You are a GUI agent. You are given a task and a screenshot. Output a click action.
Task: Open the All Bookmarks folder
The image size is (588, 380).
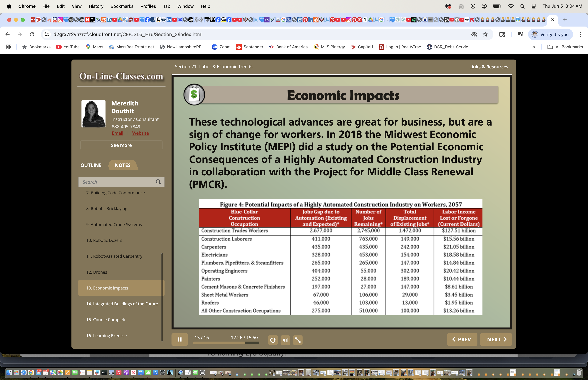pos(565,47)
